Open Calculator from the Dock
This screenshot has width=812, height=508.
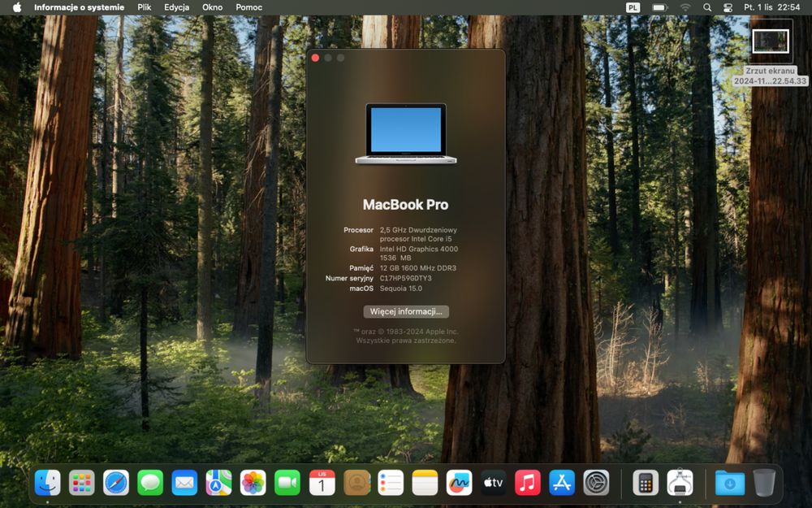tap(646, 483)
